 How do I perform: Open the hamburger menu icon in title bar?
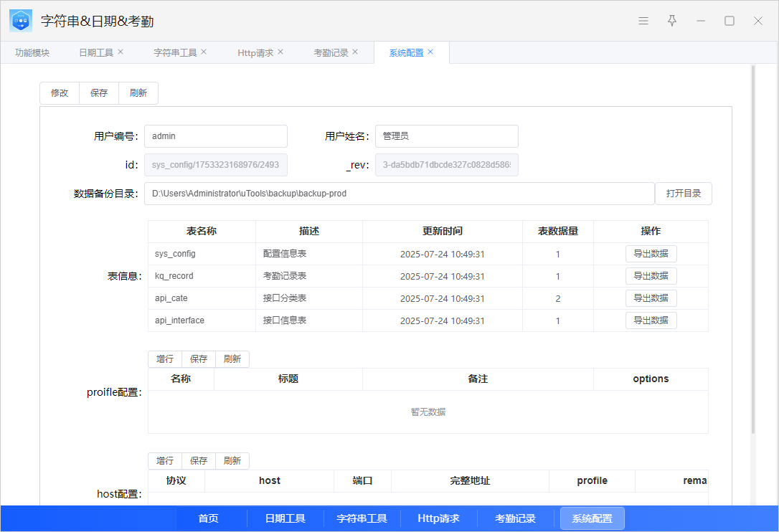coord(643,21)
